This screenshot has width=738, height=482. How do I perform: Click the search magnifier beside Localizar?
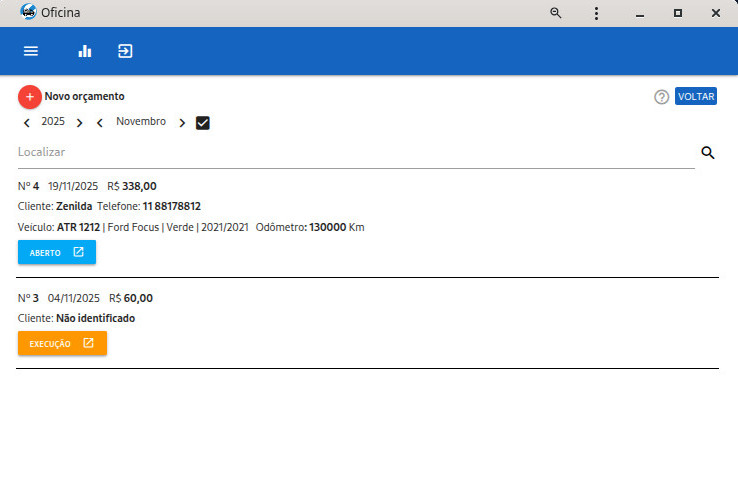pos(707,153)
